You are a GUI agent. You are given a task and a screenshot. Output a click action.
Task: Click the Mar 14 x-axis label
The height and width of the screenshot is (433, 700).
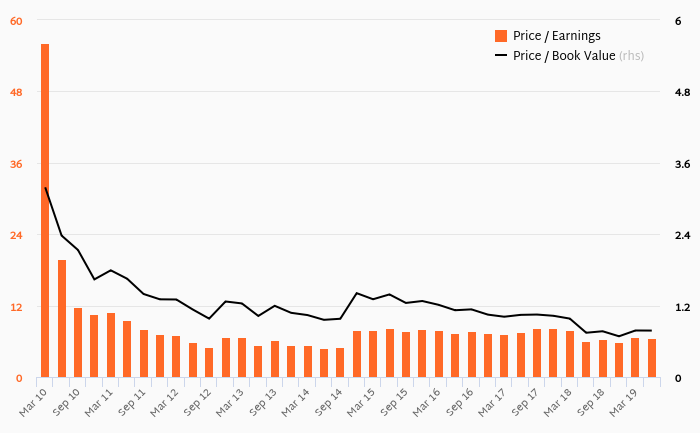tap(296, 402)
